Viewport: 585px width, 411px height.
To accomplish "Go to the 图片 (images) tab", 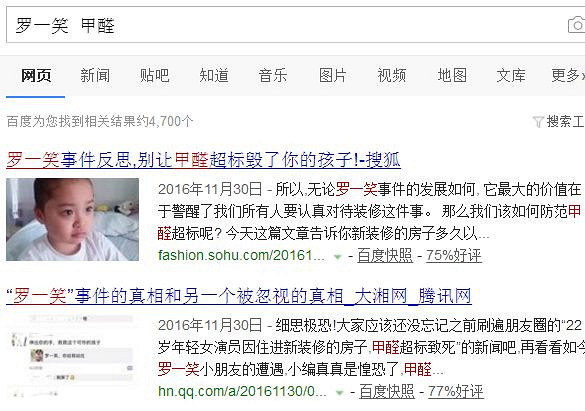I will point(332,75).
